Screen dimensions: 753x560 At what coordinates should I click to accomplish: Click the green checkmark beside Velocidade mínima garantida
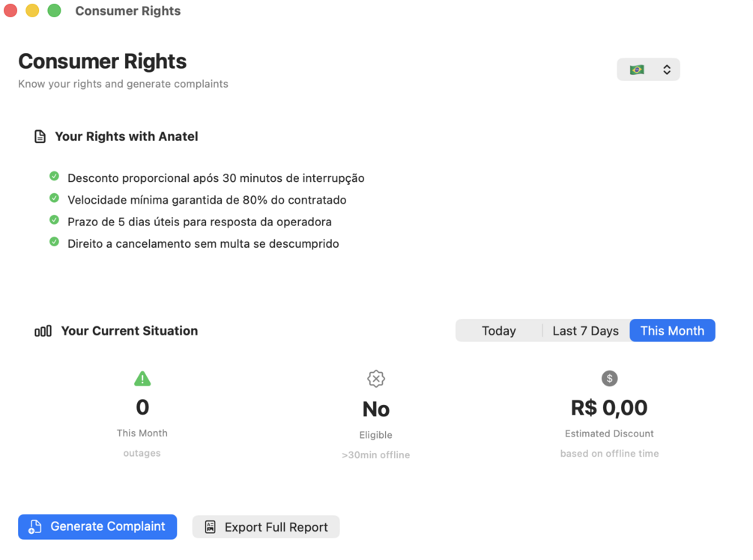tap(54, 198)
